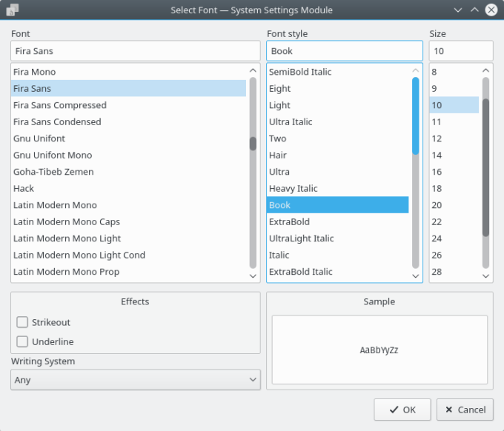Image resolution: width=504 pixels, height=431 pixels.
Task: Open the Writing System dropdown
Action: click(x=136, y=380)
